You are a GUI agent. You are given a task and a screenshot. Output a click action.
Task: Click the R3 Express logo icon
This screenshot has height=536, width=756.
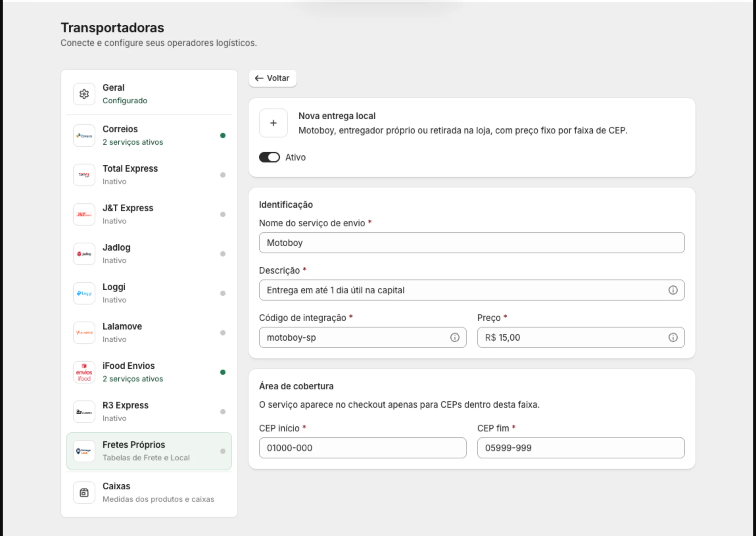click(x=84, y=412)
